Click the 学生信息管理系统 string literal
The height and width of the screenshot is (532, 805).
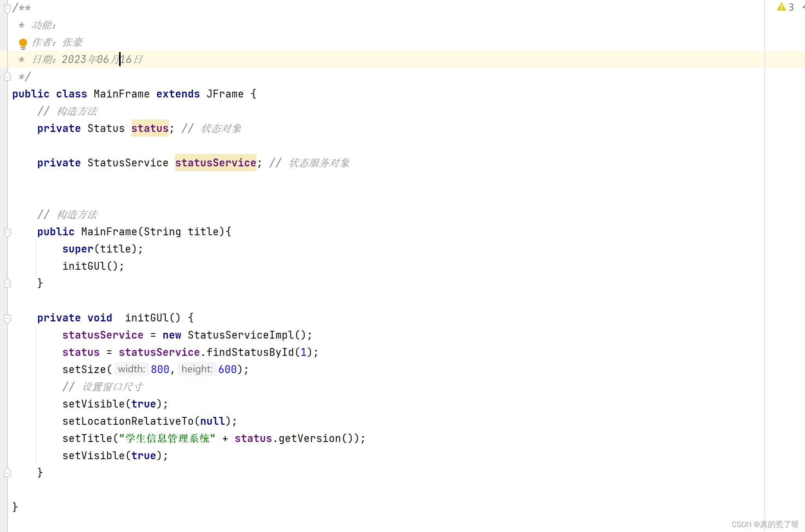coord(167,438)
